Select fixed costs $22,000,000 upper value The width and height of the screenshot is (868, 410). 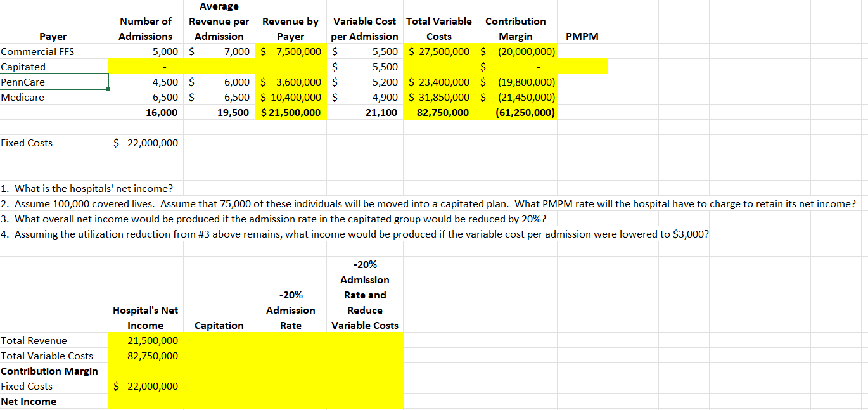(145, 143)
